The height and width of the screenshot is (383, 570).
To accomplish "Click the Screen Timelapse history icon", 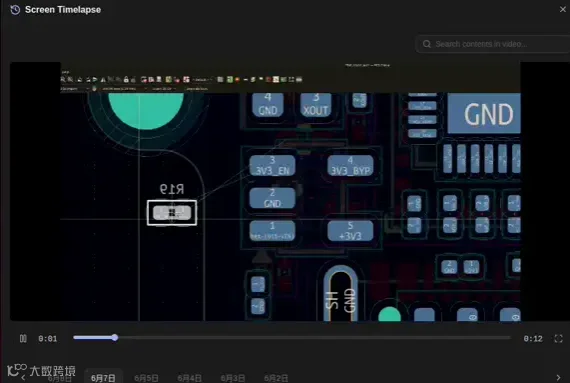I will point(15,10).
